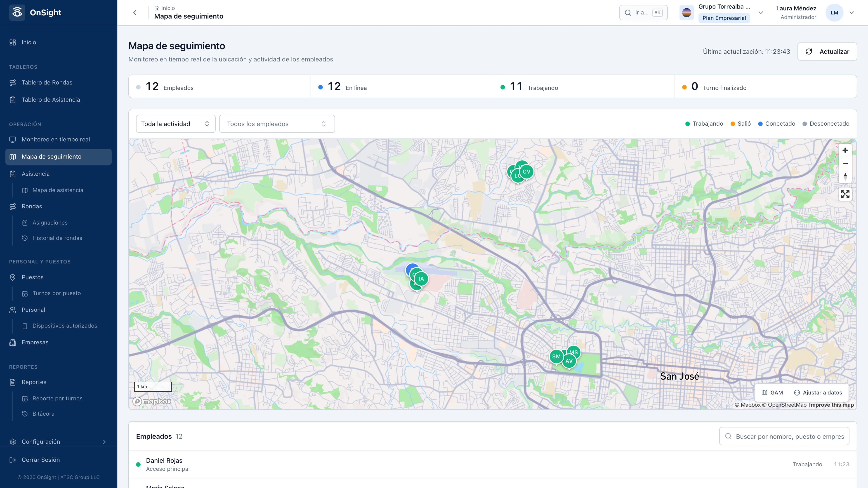Open Tablero de Rondas

click(x=59, y=82)
